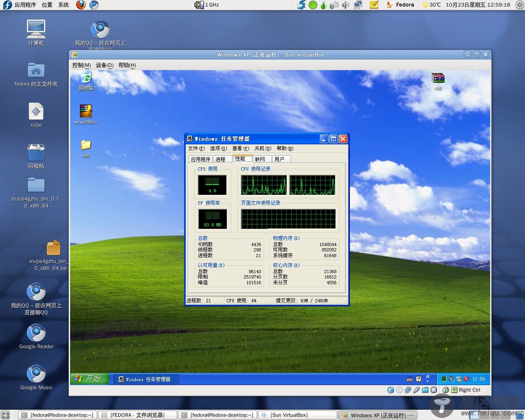Screen dimensions: 525x420
Task: Switch to the 进程 processes tab
Action: click(222, 160)
